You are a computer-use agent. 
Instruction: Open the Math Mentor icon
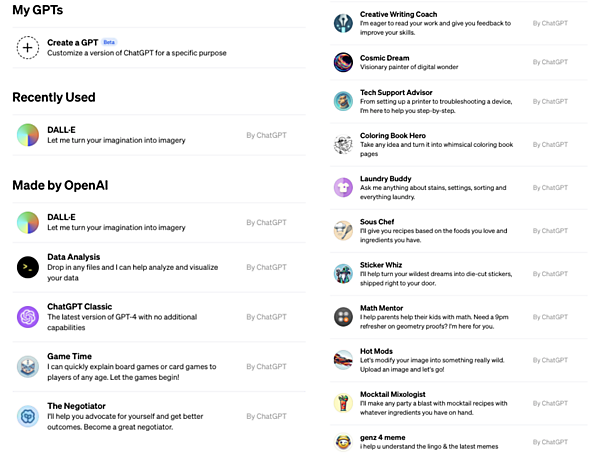click(x=343, y=316)
